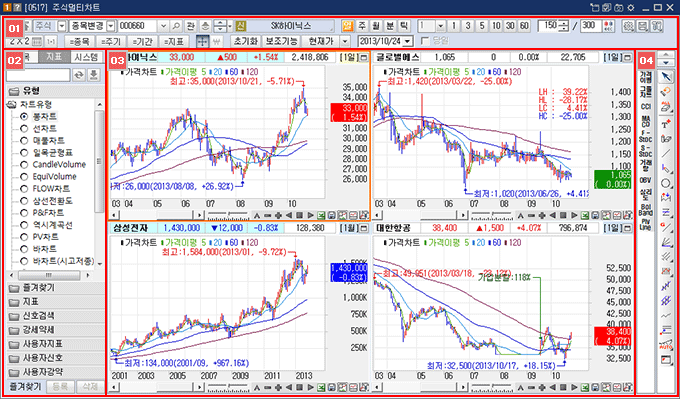Choose the trend line drawing tool
The image size is (680, 399).
[x=665, y=153]
